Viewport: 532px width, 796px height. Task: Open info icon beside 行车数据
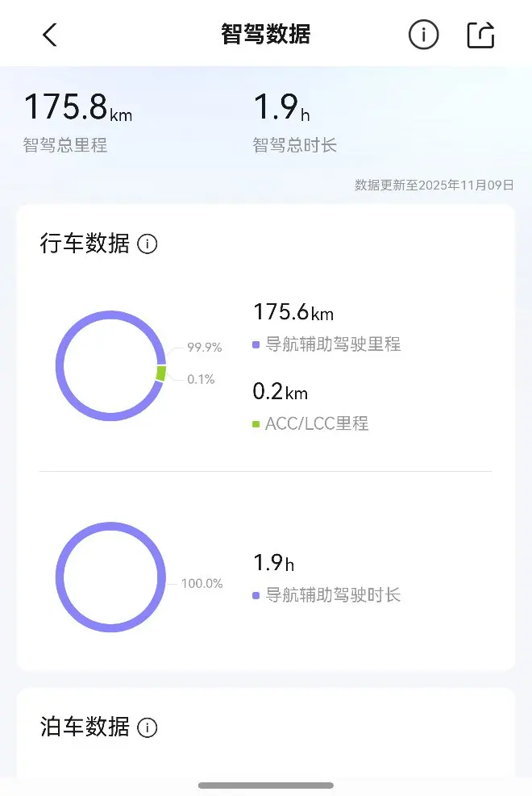[148, 244]
